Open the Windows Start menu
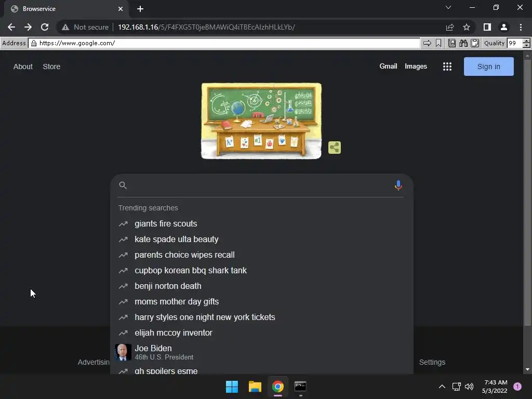The width and height of the screenshot is (532, 399). (232, 387)
